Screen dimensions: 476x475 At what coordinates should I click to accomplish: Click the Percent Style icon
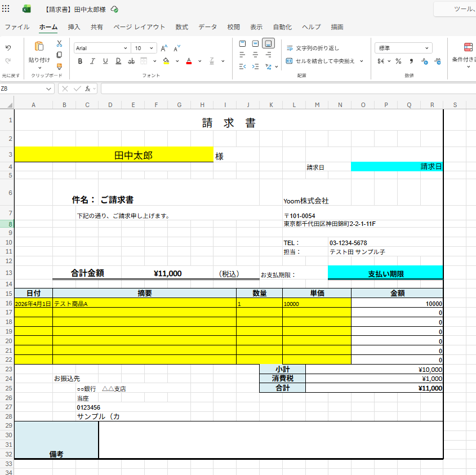pyautogui.click(x=398, y=61)
